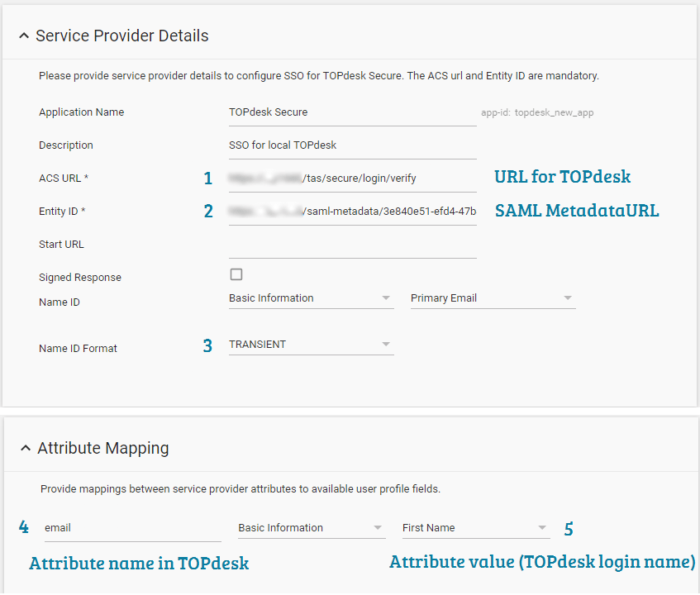Open the First Name attribute value dropdown
This screenshot has width=700, height=595.
[x=471, y=527]
